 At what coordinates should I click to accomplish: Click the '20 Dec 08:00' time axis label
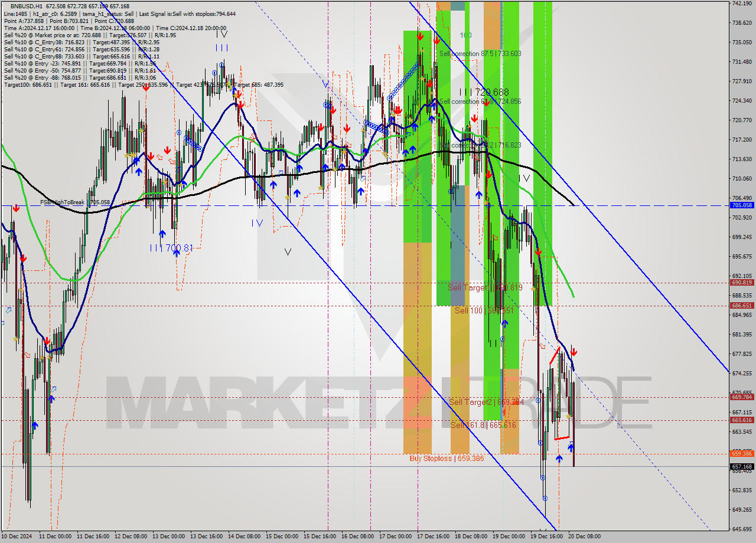click(x=584, y=537)
